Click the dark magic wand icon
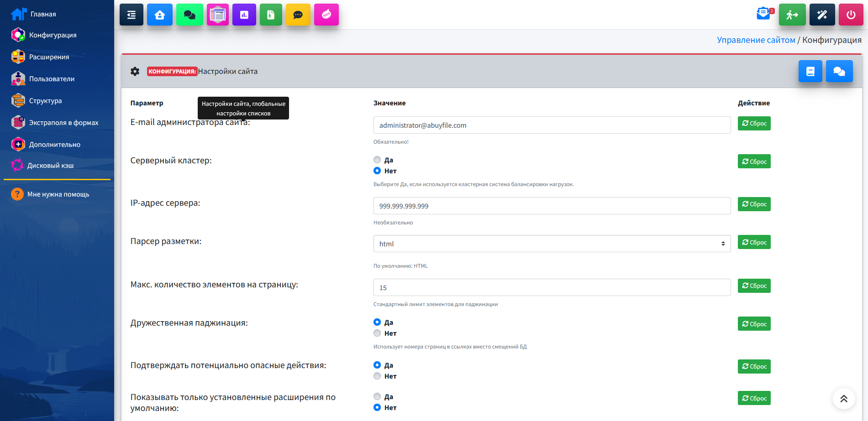 [x=822, y=15]
